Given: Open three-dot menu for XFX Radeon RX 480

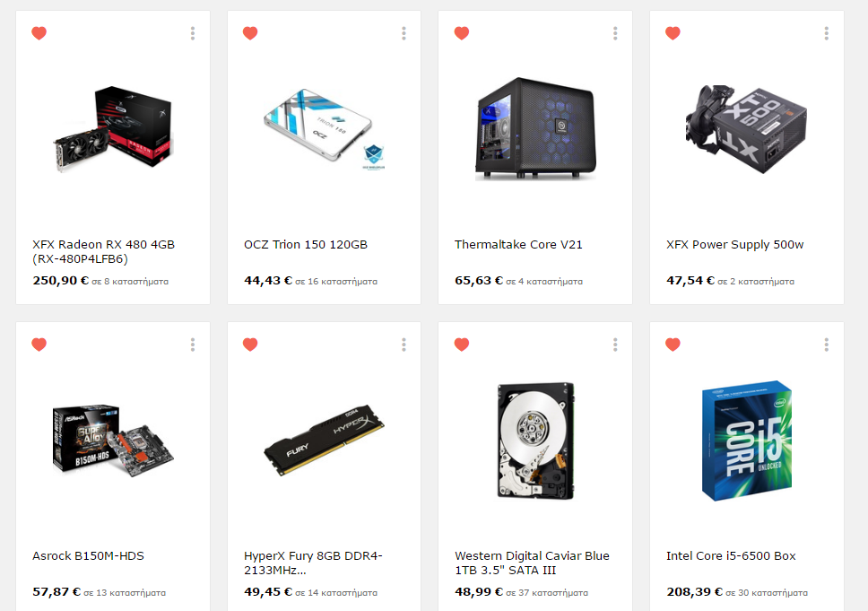Looking at the screenshot, I should 193,33.
